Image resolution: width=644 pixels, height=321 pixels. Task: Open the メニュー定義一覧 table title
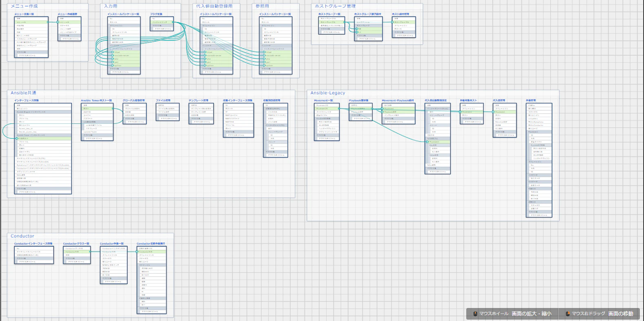(x=24, y=14)
